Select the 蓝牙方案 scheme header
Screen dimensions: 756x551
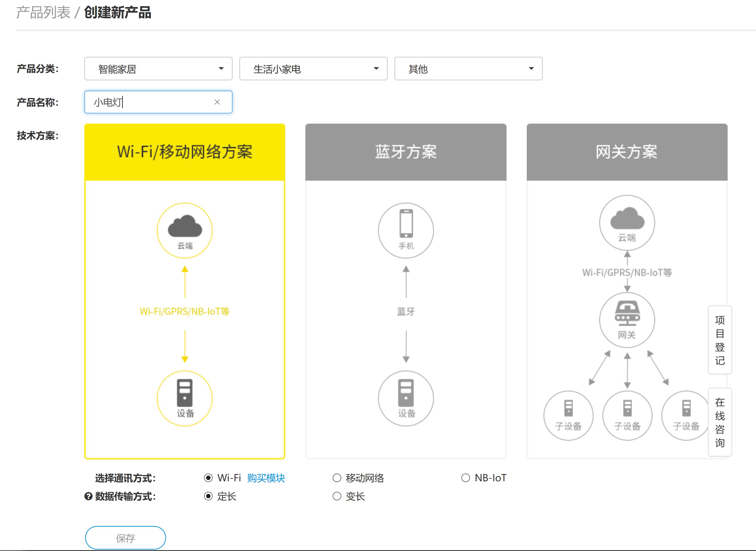pyautogui.click(x=406, y=152)
